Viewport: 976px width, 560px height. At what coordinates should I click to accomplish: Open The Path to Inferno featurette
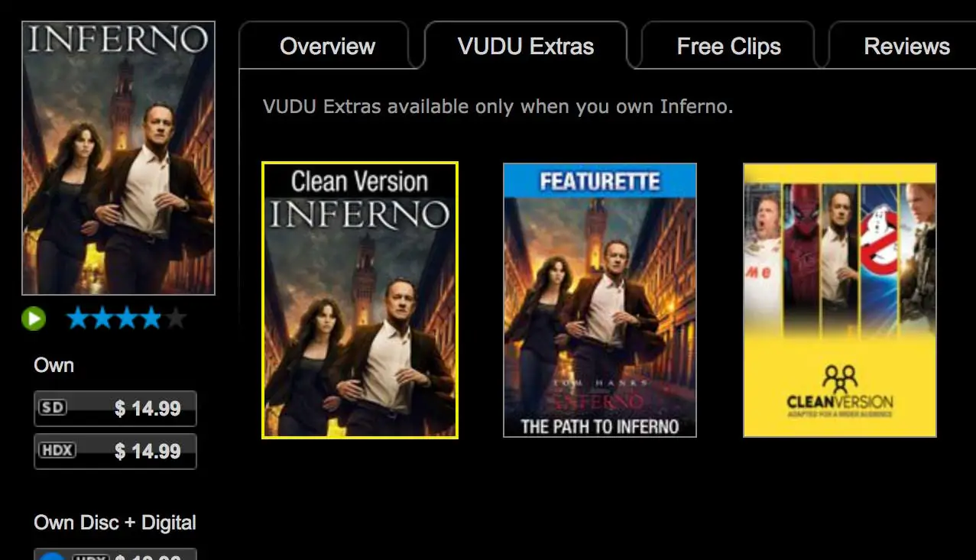click(x=600, y=300)
